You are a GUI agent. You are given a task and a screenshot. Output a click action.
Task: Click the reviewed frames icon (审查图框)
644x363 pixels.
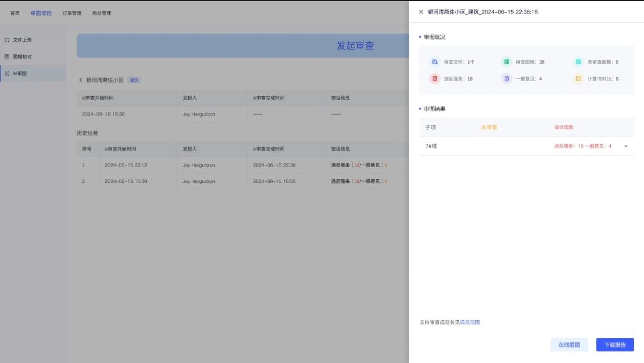point(506,62)
